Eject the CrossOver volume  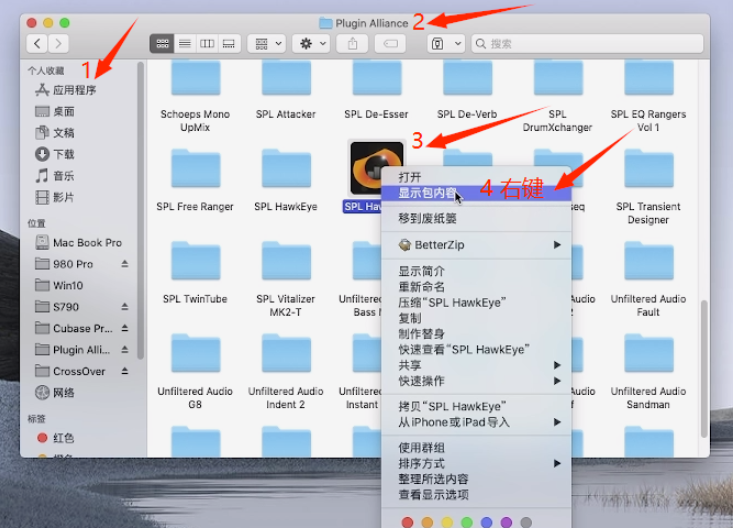125,371
